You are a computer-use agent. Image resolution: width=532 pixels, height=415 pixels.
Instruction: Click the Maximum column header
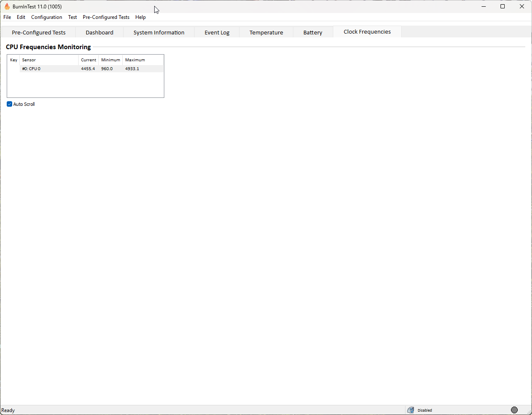click(143, 60)
